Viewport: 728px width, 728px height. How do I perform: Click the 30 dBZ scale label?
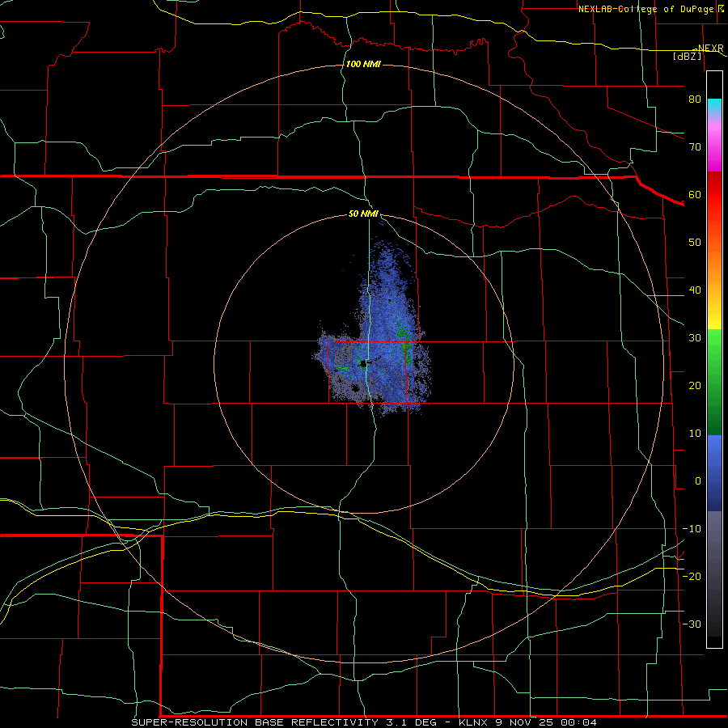[x=695, y=337]
